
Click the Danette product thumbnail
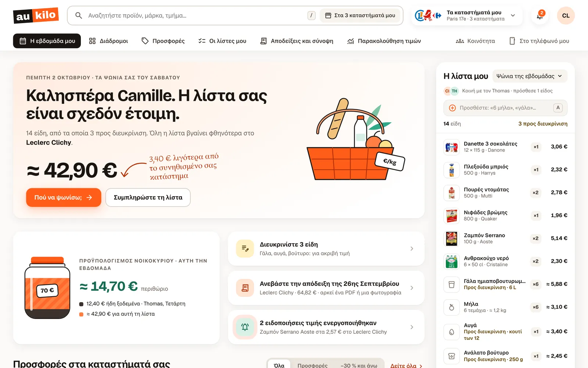coord(452,147)
